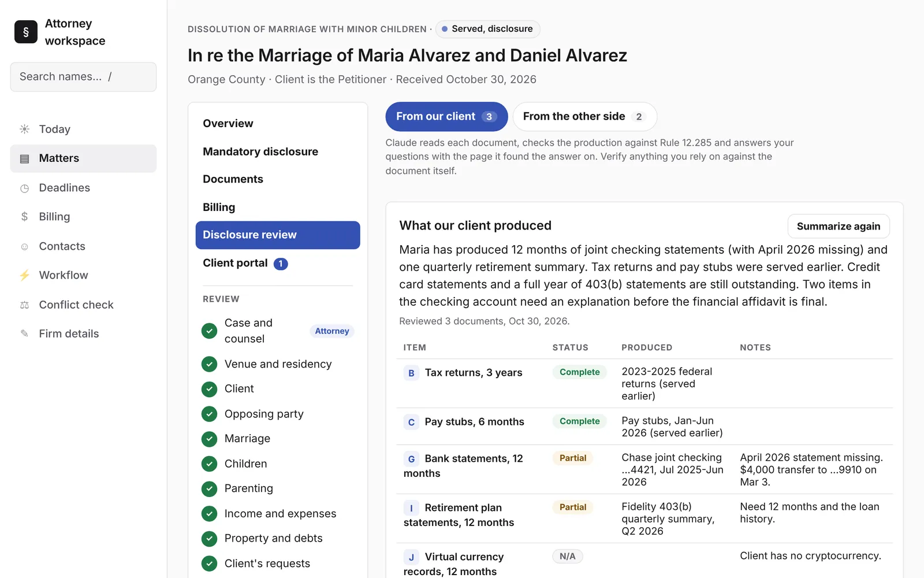The height and width of the screenshot is (578, 924).
Task: Switch to From our client tab
Action: [x=446, y=117]
